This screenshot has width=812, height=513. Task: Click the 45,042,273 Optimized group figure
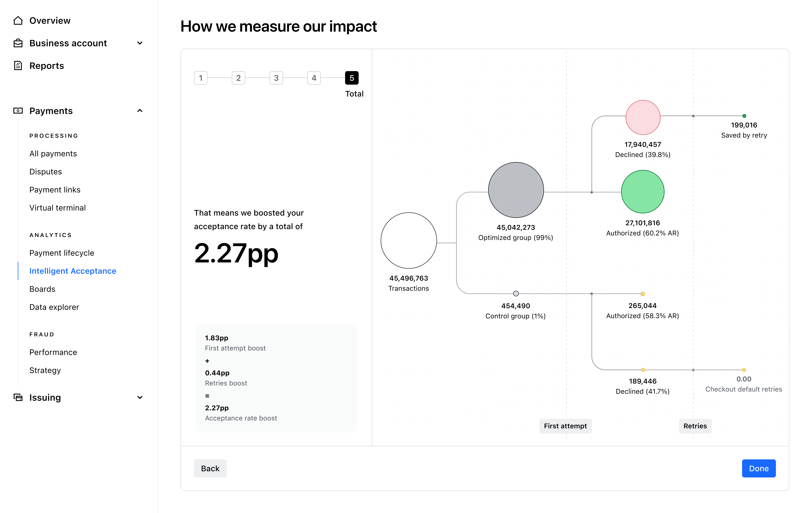tap(516, 227)
